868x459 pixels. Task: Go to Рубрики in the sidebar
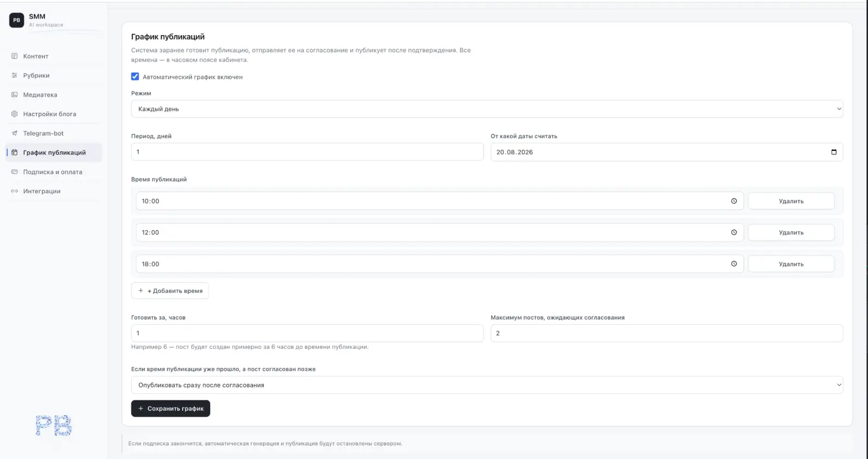54,75
